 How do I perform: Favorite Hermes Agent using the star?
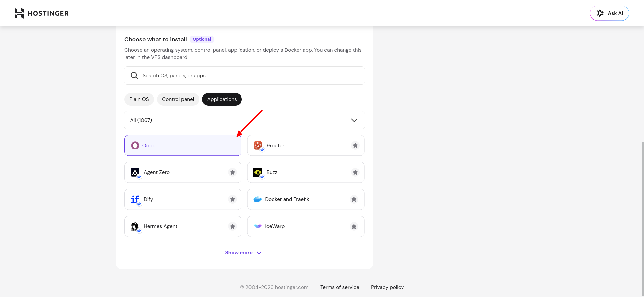(x=233, y=226)
